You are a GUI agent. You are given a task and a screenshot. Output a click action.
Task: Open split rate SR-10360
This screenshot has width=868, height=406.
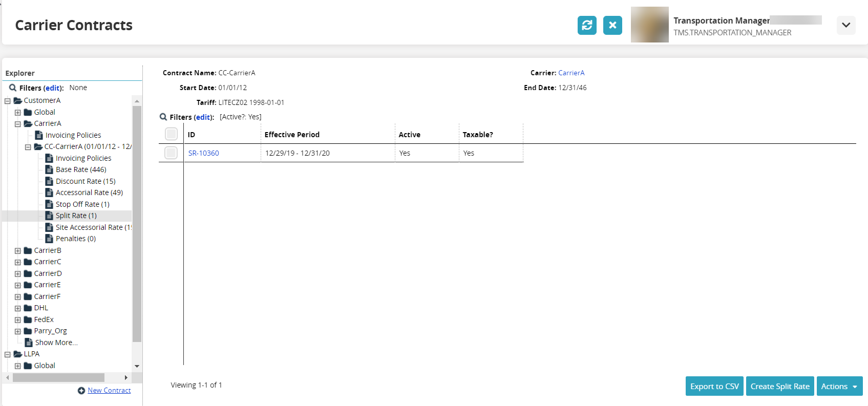pyautogui.click(x=204, y=153)
